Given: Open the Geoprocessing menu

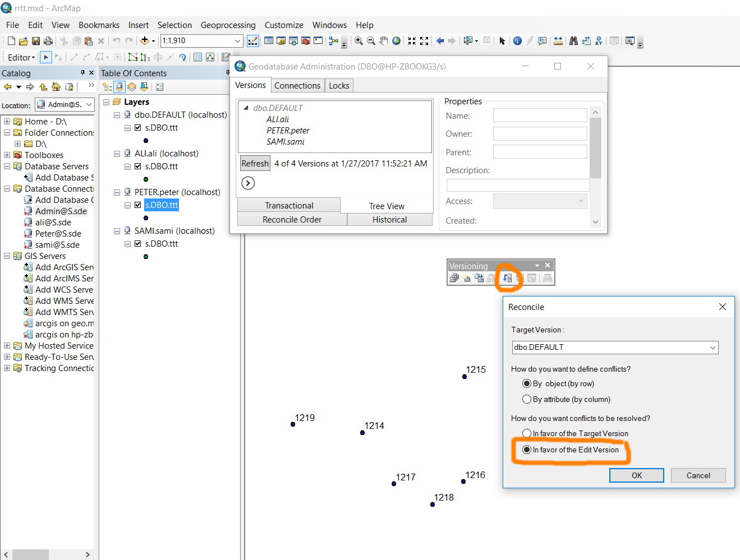Looking at the screenshot, I should pos(228,25).
